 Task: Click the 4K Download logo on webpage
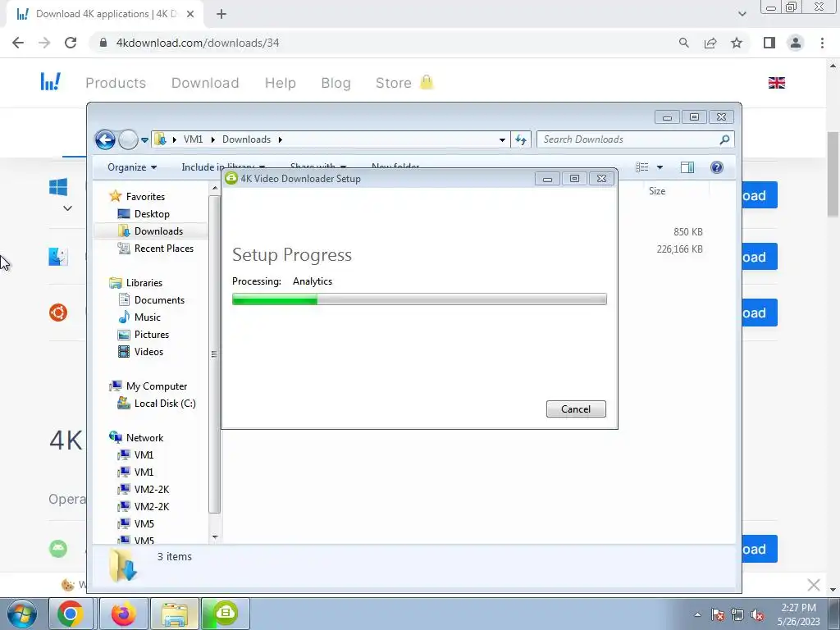click(x=50, y=82)
